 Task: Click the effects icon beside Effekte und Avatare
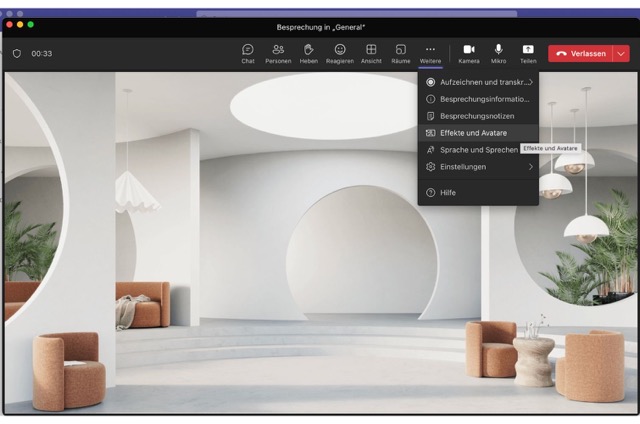(430, 133)
